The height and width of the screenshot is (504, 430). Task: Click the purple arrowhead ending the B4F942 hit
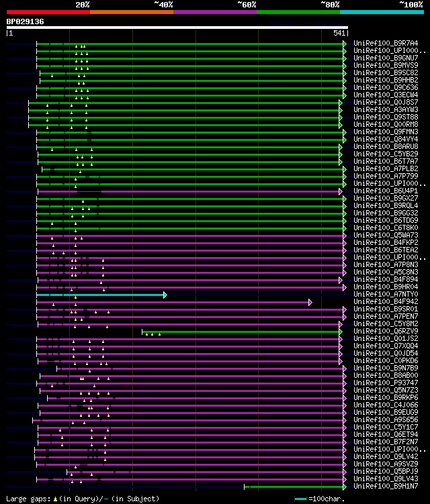310,303
